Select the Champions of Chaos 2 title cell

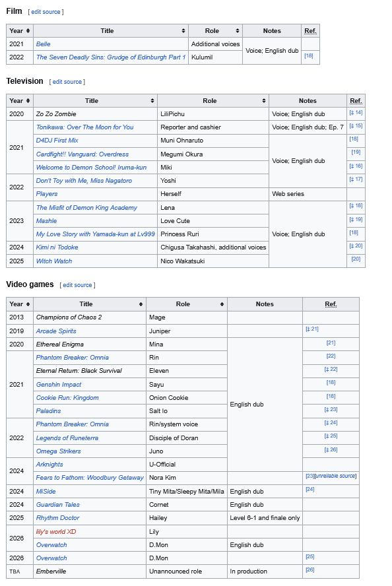coord(90,317)
